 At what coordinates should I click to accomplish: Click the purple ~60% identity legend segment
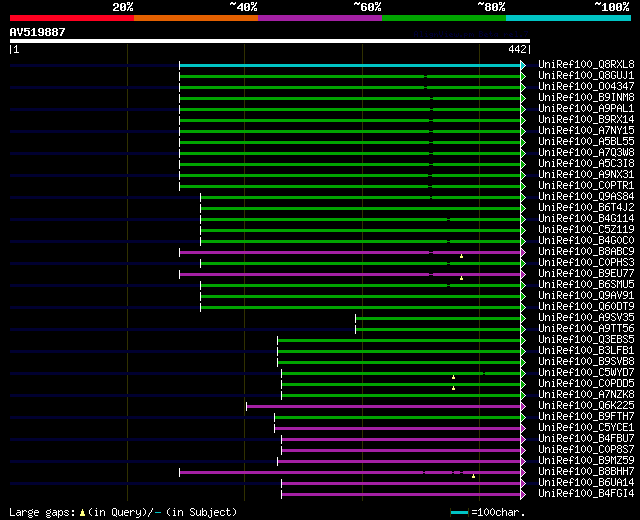320,18
